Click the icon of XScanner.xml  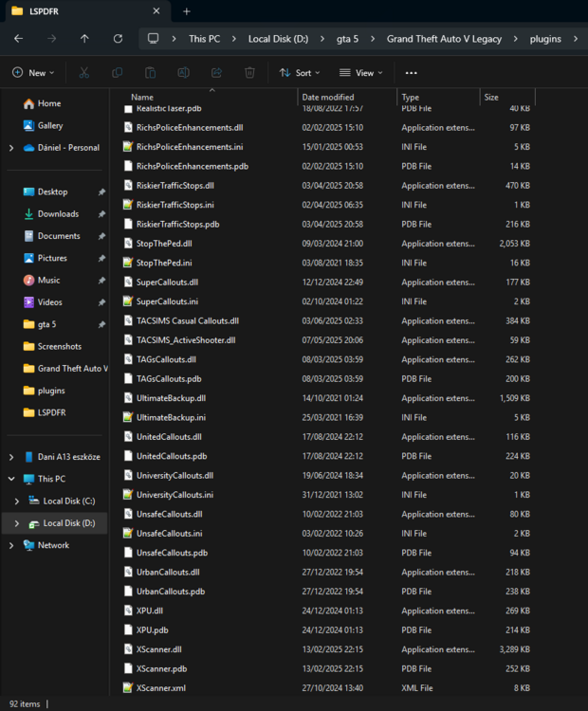[128, 688]
